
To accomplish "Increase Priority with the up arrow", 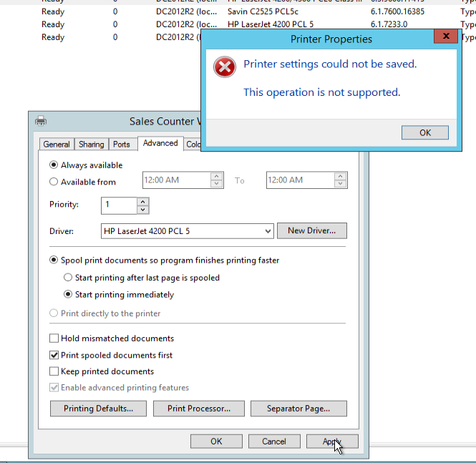I will pos(142,202).
